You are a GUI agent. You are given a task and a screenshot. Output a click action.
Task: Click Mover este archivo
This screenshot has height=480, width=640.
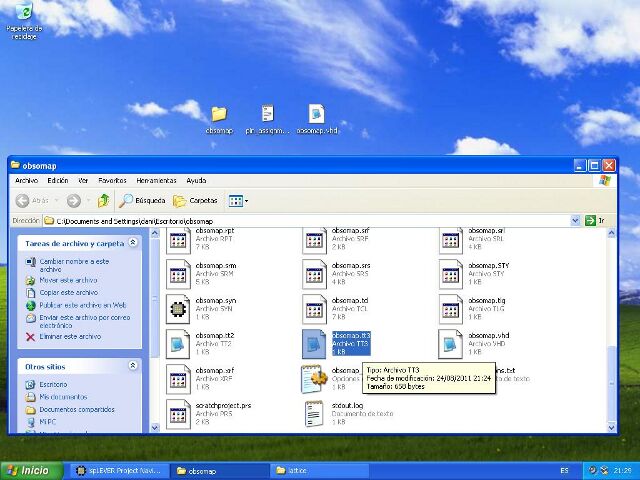tap(61, 280)
